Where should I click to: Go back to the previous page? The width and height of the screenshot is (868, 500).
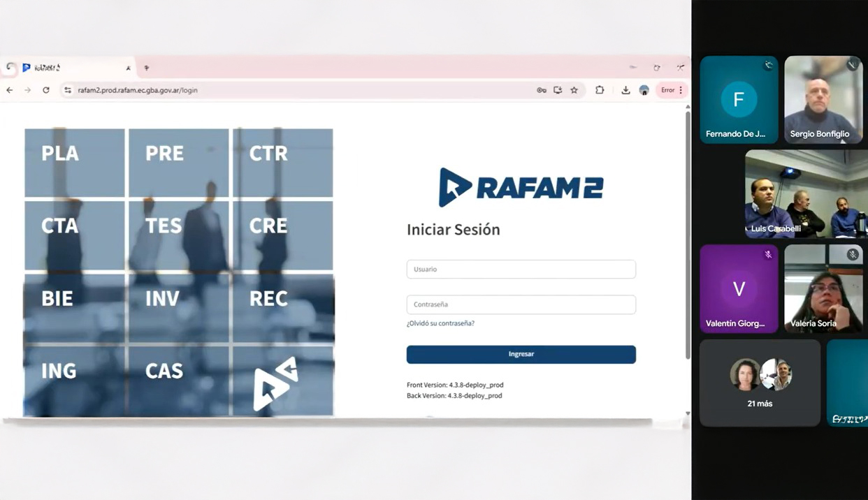10,90
